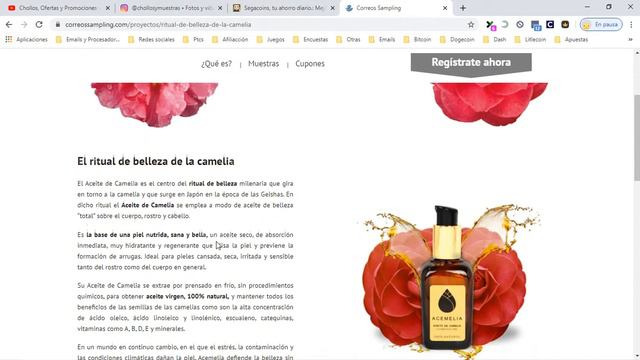Image resolution: width=640 pixels, height=360 pixels.
Task: Expand the hidden bookmarks overflow chevron
Action: (631, 40)
